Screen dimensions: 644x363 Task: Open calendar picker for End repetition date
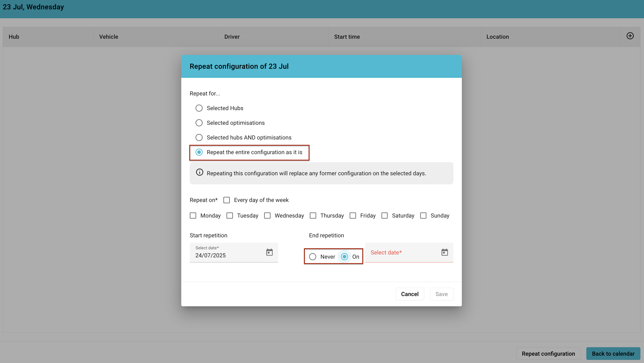tap(444, 252)
